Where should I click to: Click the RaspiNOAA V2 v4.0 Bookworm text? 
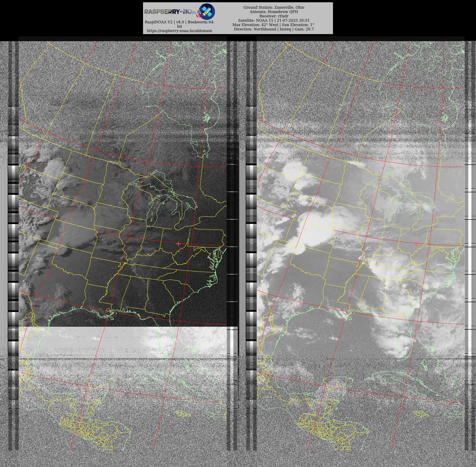point(179,22)
